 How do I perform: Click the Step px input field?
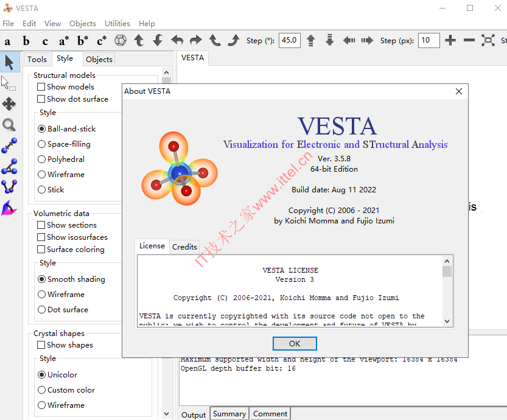[x=428, y=40]
